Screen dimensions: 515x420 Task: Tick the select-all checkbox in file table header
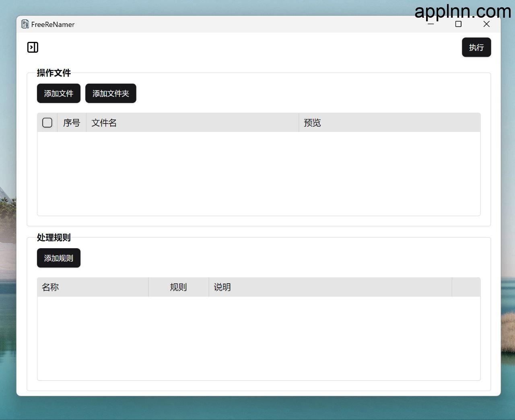point(47,123)
